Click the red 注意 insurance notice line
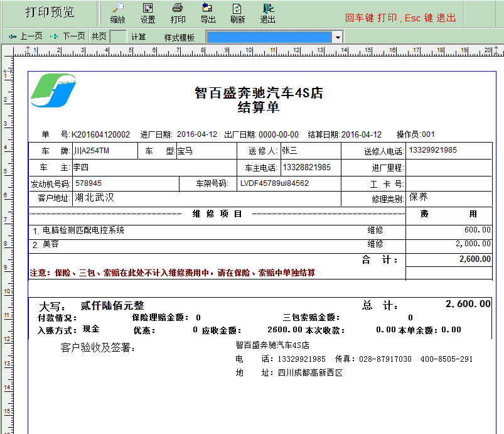The width and height of the screenshot is (504, 434). (172, 273)
